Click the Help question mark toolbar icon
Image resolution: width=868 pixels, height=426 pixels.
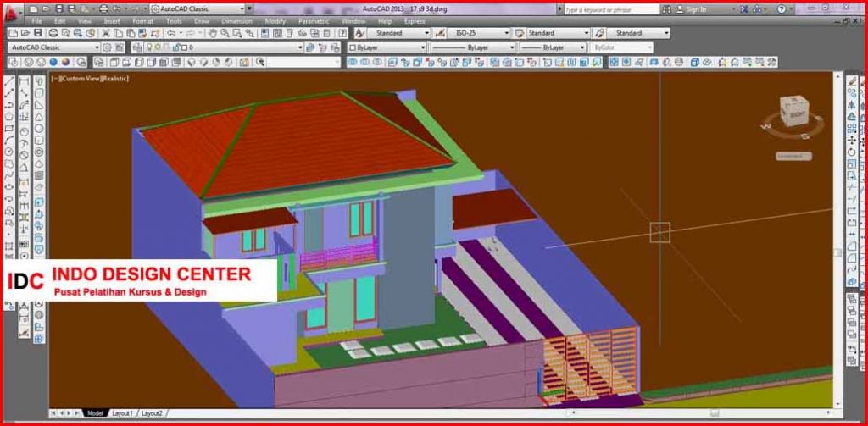343,33
